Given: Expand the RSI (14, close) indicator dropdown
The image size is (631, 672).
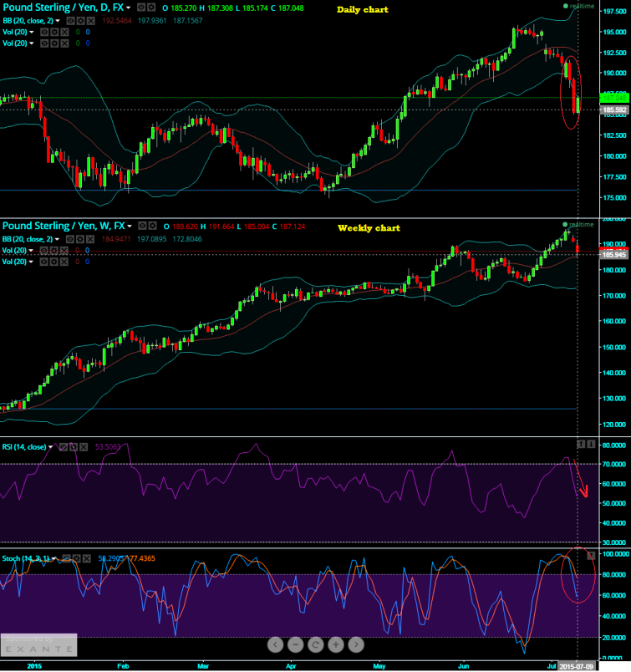Looking at the screenshot, I should pos(51,447).
